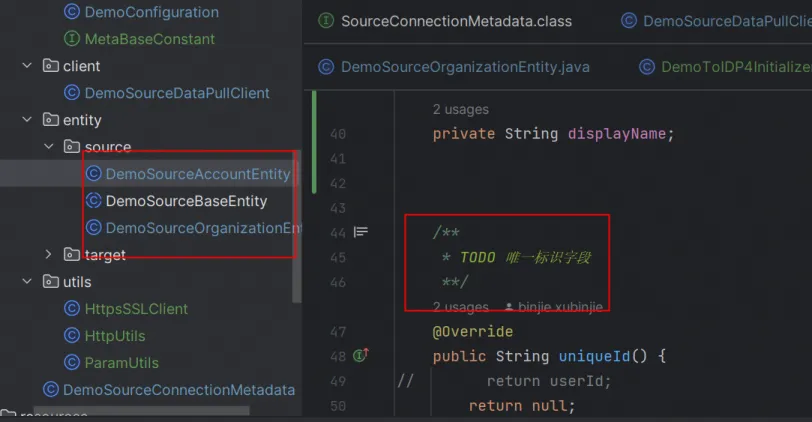Click DemoSourceOrganizationEntity.java tab class icon
Screen dimensions: 812x422
pos(326,67)
